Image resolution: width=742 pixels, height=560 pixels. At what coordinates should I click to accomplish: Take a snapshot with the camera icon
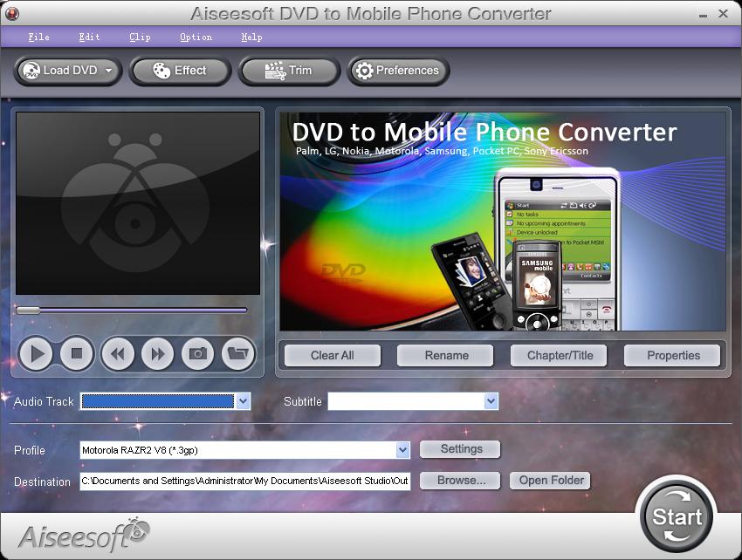pos(198,353)
